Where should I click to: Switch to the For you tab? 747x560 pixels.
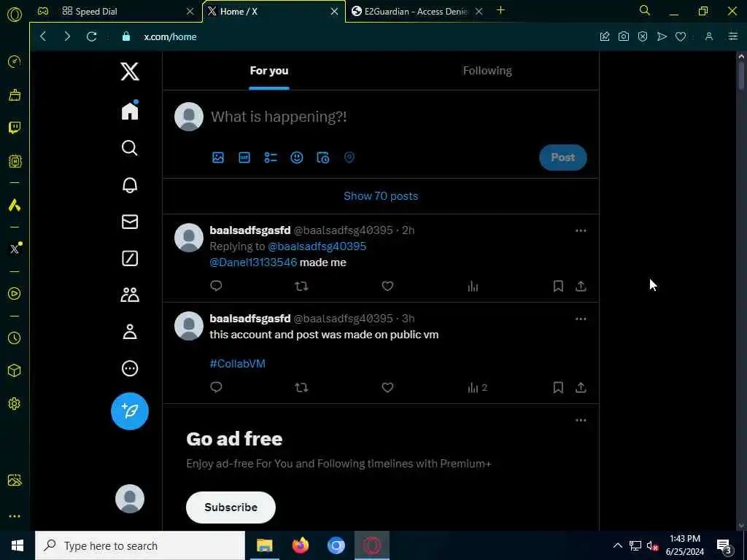[269, 71]
